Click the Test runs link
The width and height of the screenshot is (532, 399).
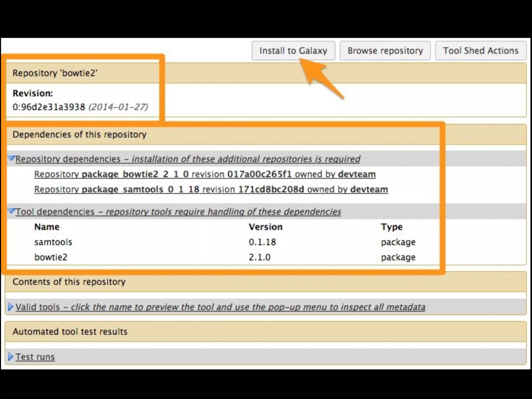(35, 357)
